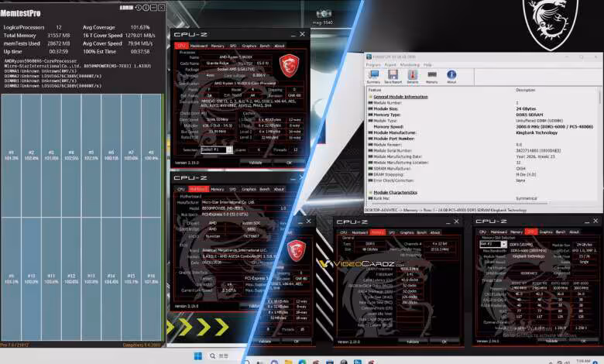Select the Module Part Number row
Viewport: 604px width, 364px height.
pos(482,139)
